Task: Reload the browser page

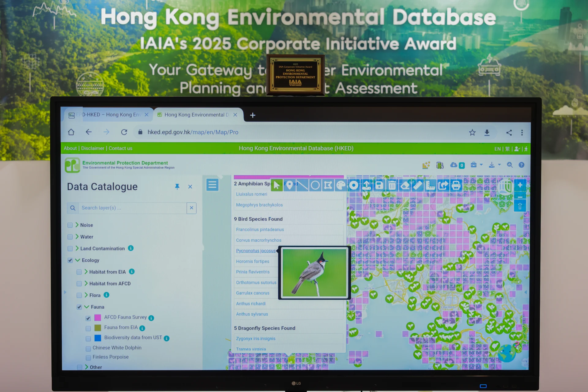Action: (x=124, y=132)
